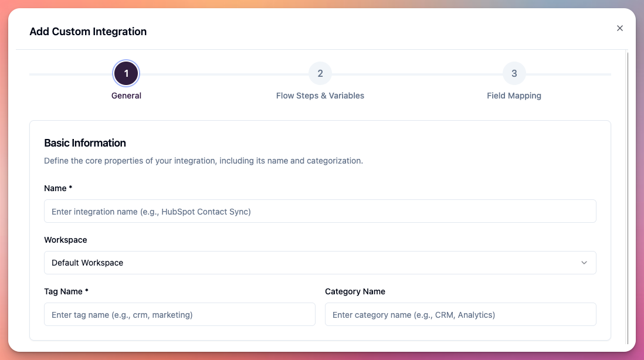Viewport: 644px width, 360px height.
Task: Click the Category Name text field
Action: pos(460,314)
